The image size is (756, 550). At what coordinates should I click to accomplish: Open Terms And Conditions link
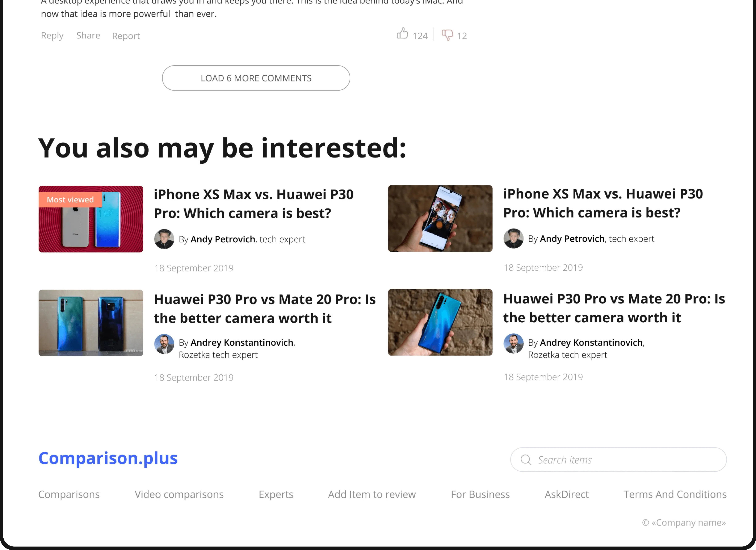tap(675, 494)
